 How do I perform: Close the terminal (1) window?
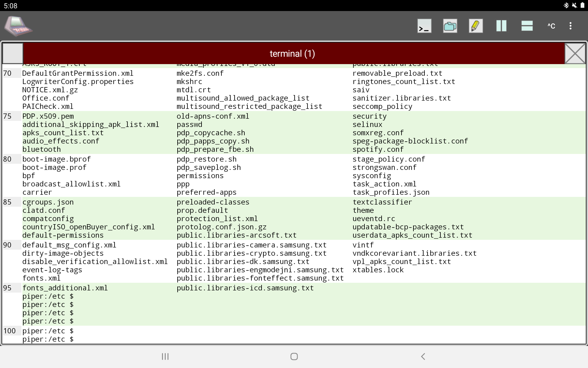(x=575, y=53)
